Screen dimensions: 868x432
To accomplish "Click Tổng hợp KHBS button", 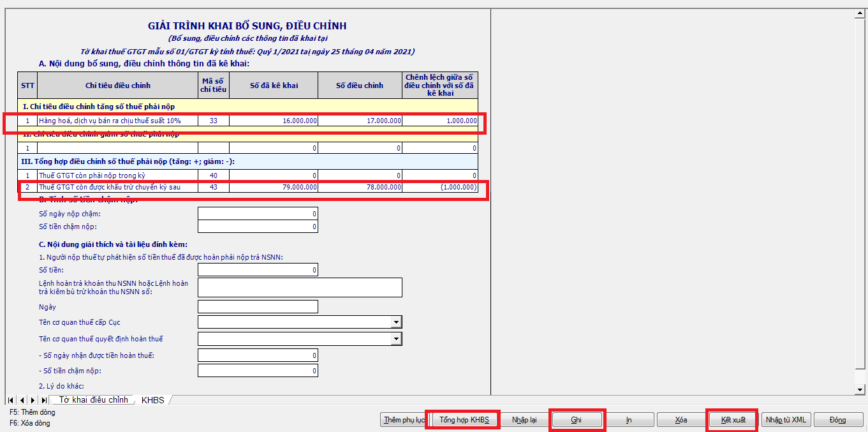I will [464, 420].
